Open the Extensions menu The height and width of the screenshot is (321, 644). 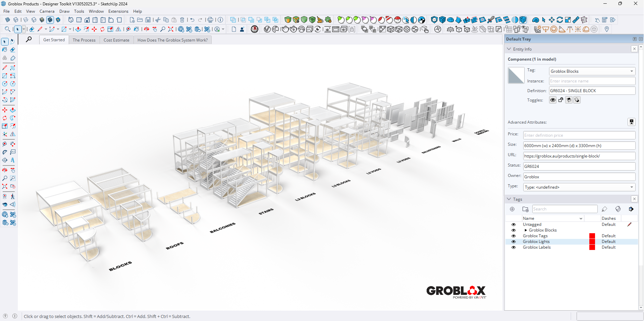tap(118, 11)
